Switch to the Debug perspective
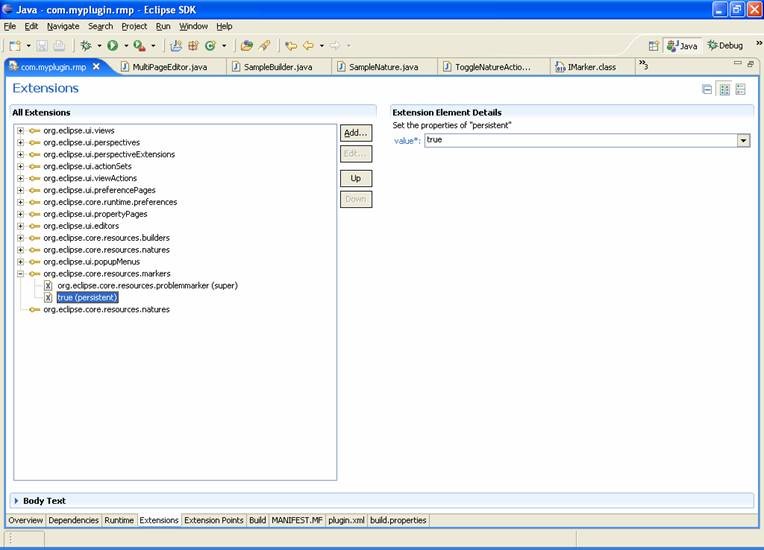This screenshot has height=550, width=764. [726, 46]
